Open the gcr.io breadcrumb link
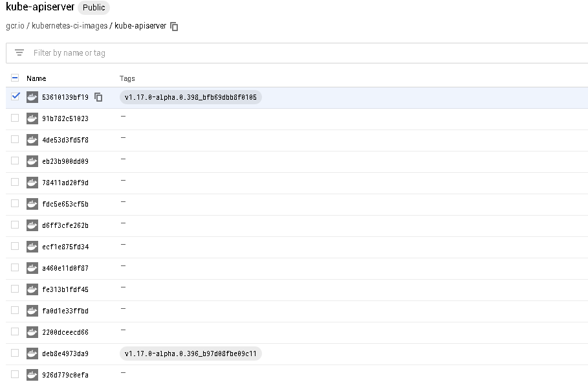The height and width of the screenshot is (382, 588). coord(15,26)
